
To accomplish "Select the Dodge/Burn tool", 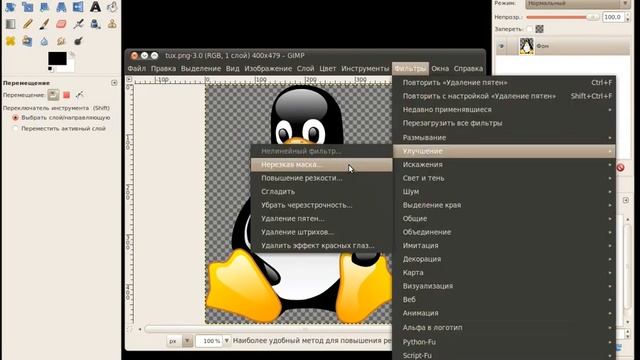I will [78, 41].
